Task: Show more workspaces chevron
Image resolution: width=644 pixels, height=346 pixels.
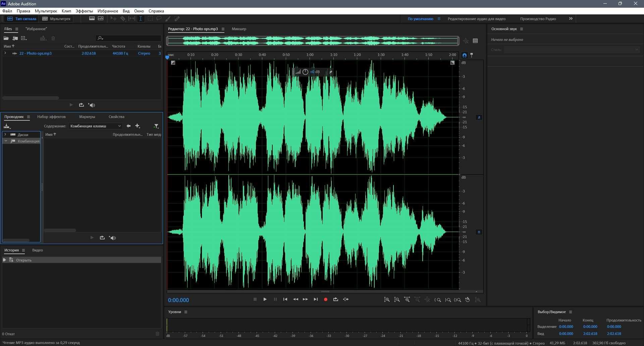Action: 571,19
